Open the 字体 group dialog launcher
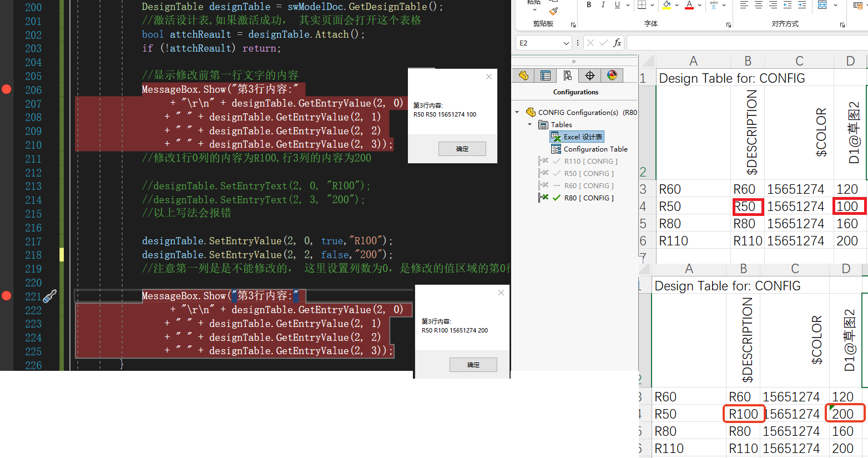868x458 pixels. point(729,25)
